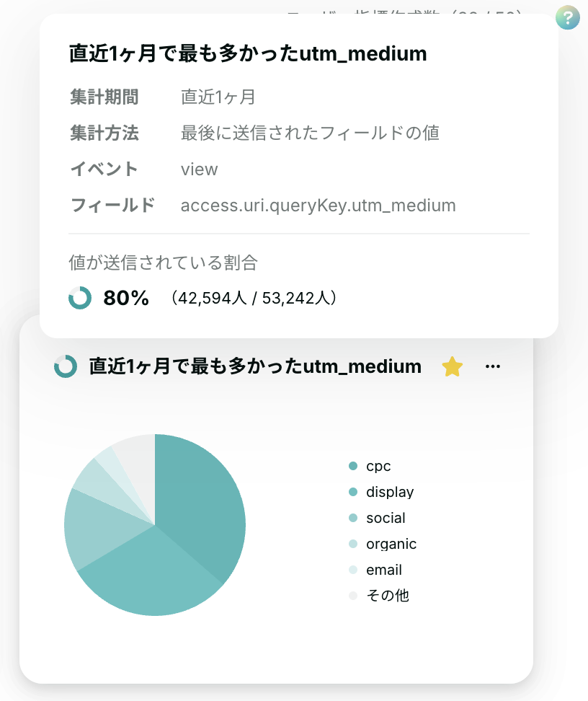Screen dimensions: 588x701
Task: Click the 80% donut progress icon
Action: click(x=80, y=298)
